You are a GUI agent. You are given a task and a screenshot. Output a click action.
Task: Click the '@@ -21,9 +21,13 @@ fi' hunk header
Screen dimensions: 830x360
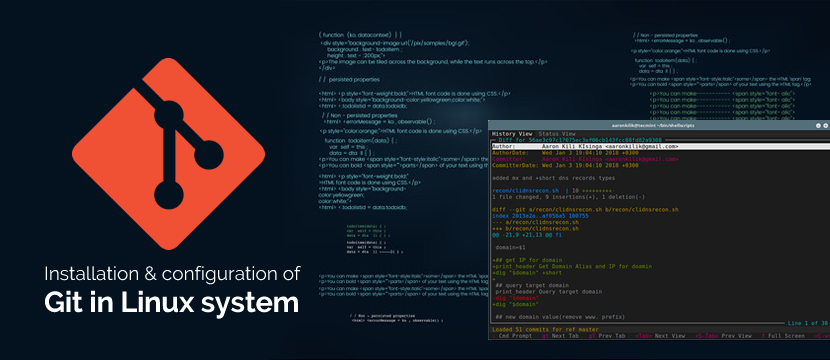pos(527,235)
